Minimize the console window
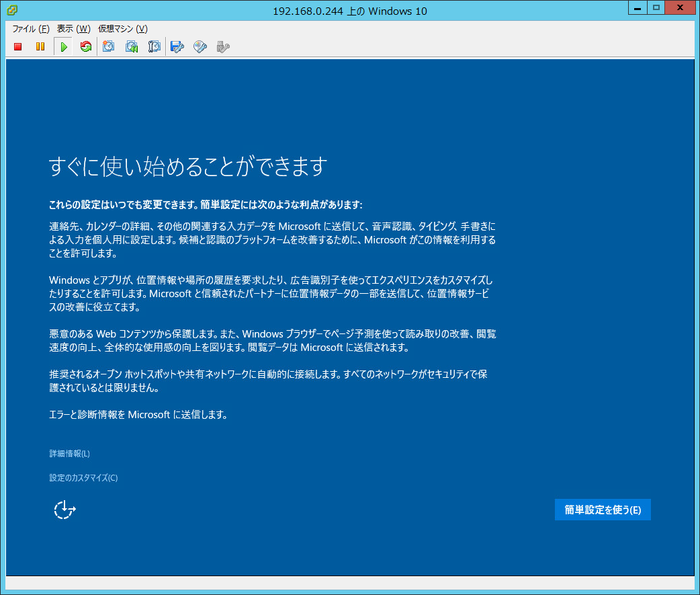The image size is (700, 595). click(x=638, y=7)
